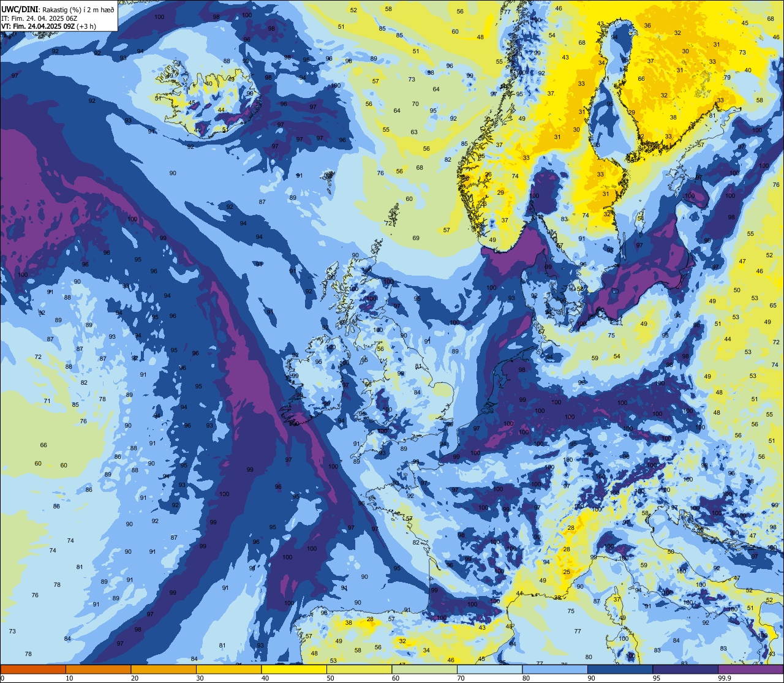Click the '70' tick label on the color scale

461,678
